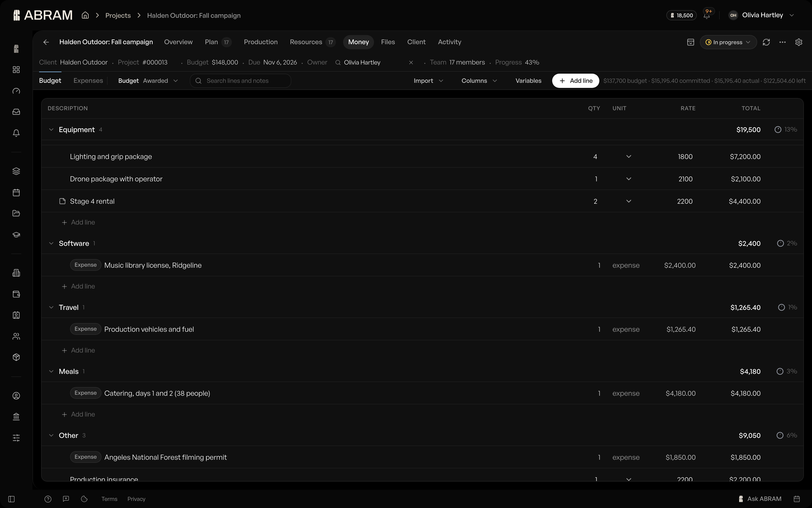This screenshot has height=508, width=812.
Task: Click the archive box icon beside In progress
Action: point(690,42)
